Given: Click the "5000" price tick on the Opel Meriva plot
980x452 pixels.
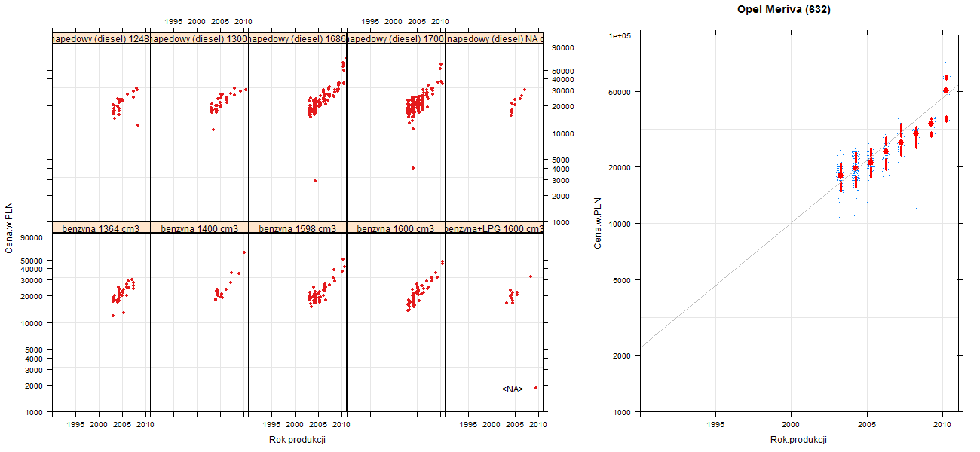Looking at the screenshot, I should [x=623, y=279].
